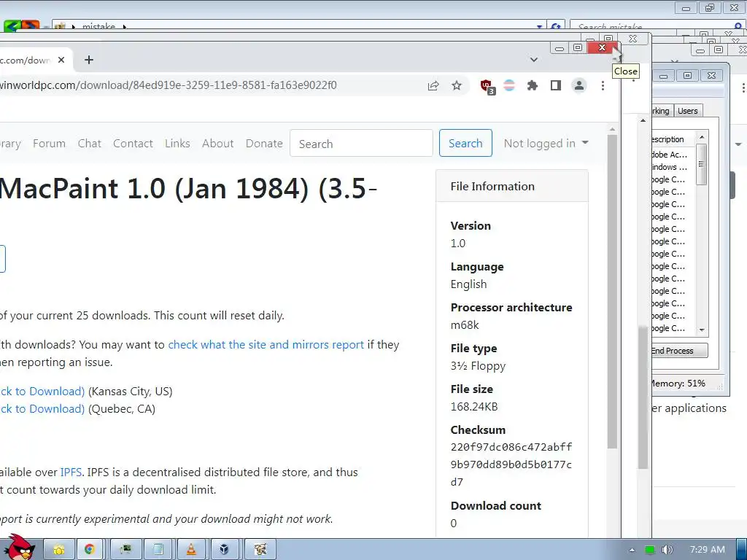The height and width of the screenshot is (560, 747).
Task: Focus the site Search input field
Action: [361, 144]
